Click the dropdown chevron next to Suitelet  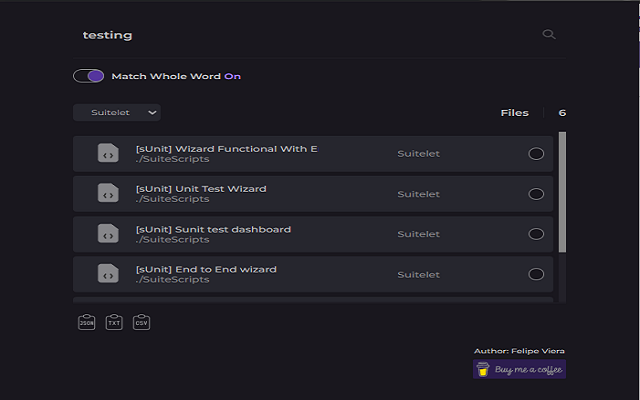point(152,113)
